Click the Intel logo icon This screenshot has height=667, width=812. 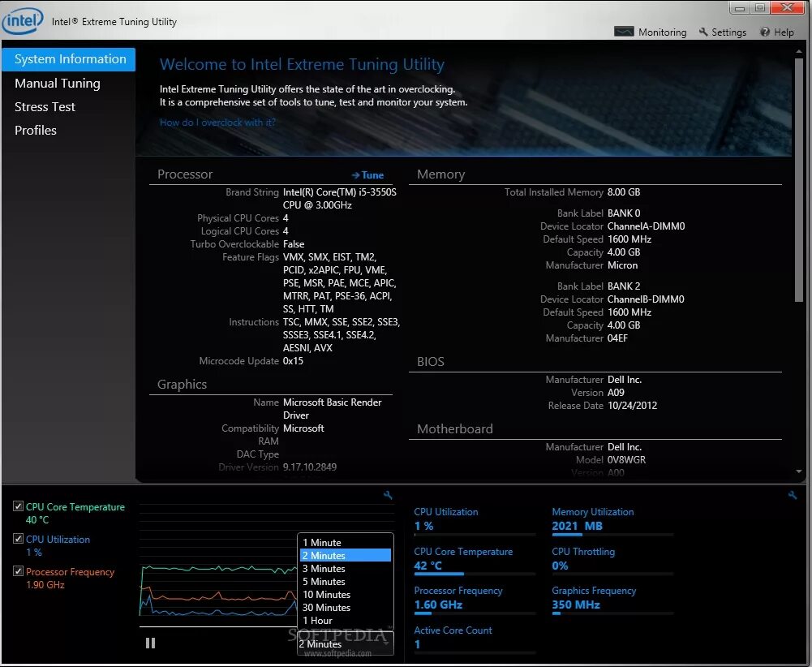click(22, 21)
